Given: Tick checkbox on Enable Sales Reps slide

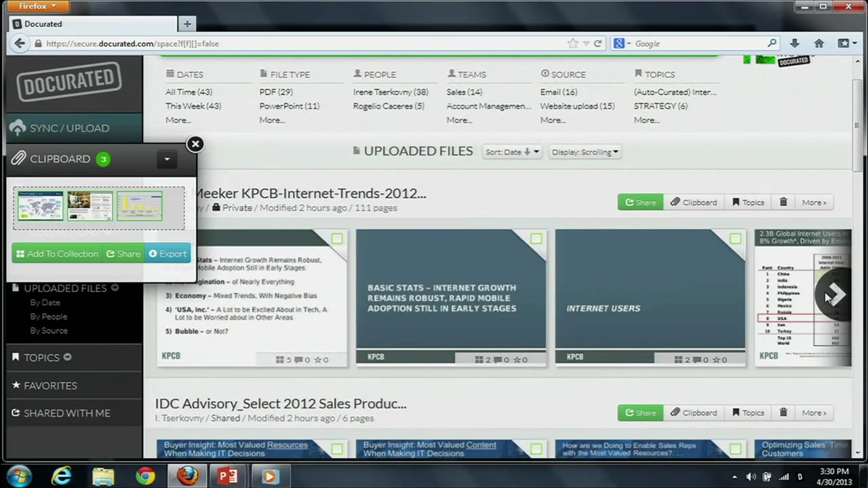Looking at the screenshot, I should [x=736, y=449].
